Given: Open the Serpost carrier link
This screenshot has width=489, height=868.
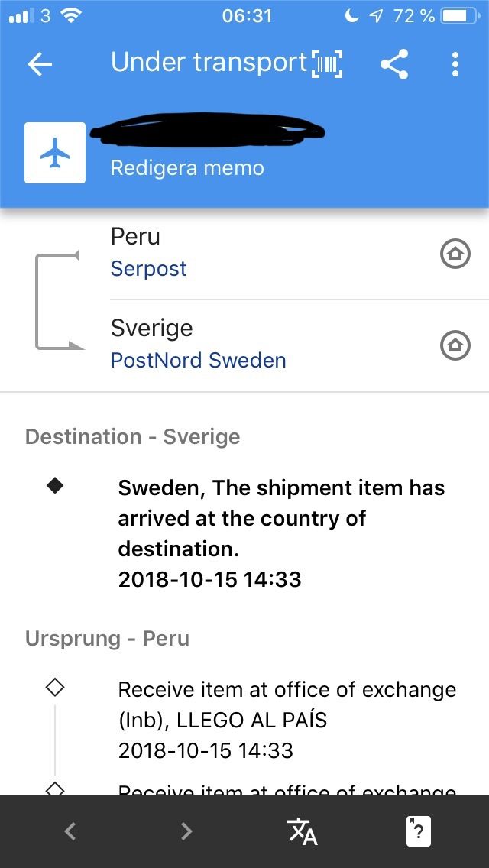Looking at the screenshot, I should [x=149, y=269].
